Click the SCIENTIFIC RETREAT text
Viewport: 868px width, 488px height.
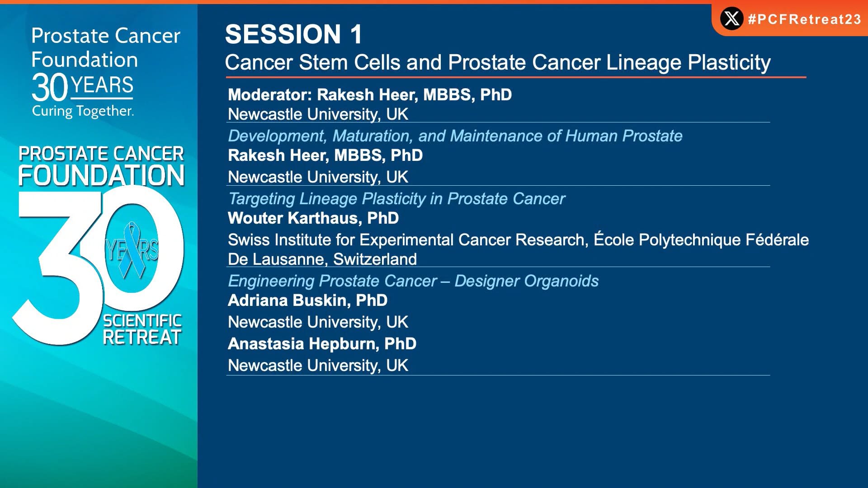click(142, 329)
